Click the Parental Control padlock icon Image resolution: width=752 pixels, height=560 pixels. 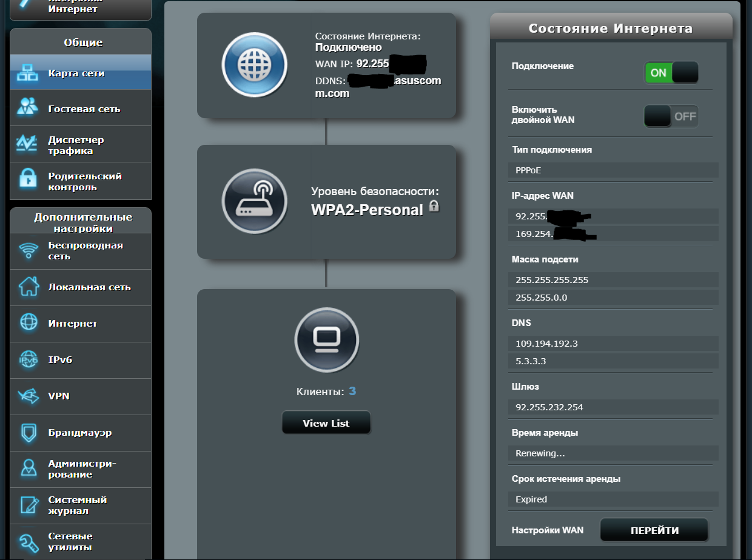pyautogui.click(x=27, y=180)
